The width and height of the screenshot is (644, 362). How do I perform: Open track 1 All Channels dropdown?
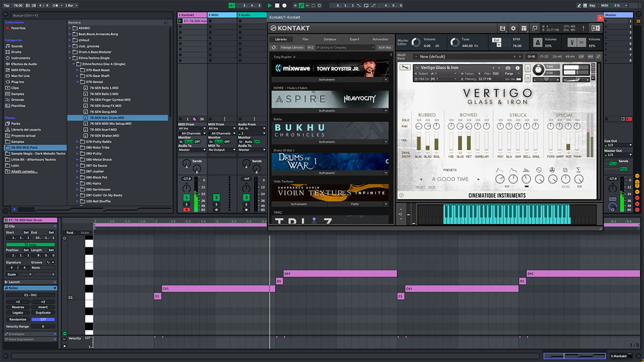coord(192,133)
